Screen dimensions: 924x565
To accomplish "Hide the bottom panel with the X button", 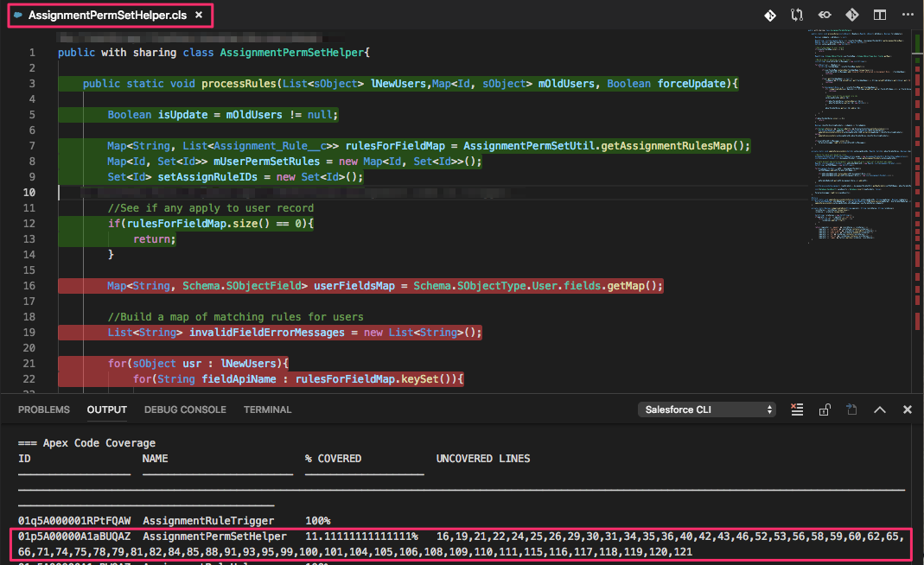I will coord(906,409).
